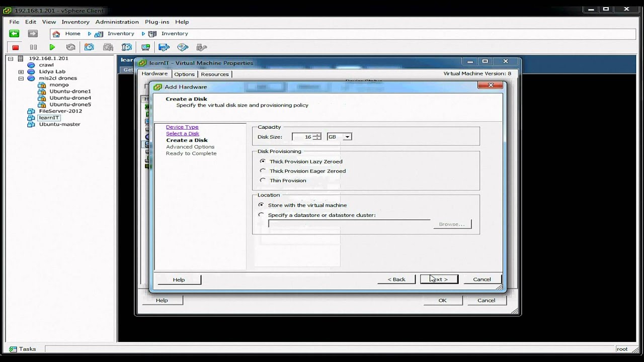Click Help in Virtual Machine Properties window
The image size is (644, 362).
pos(162,300)
